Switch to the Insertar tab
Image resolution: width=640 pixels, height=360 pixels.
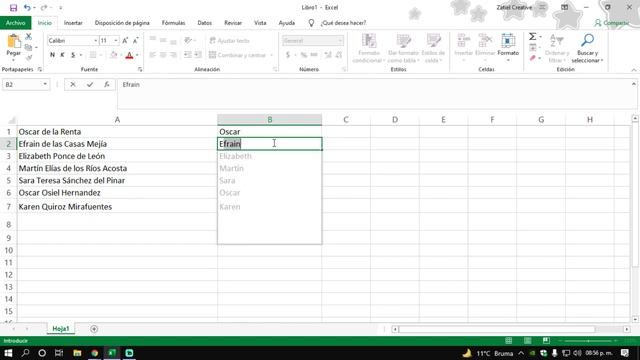pos(73,23)
